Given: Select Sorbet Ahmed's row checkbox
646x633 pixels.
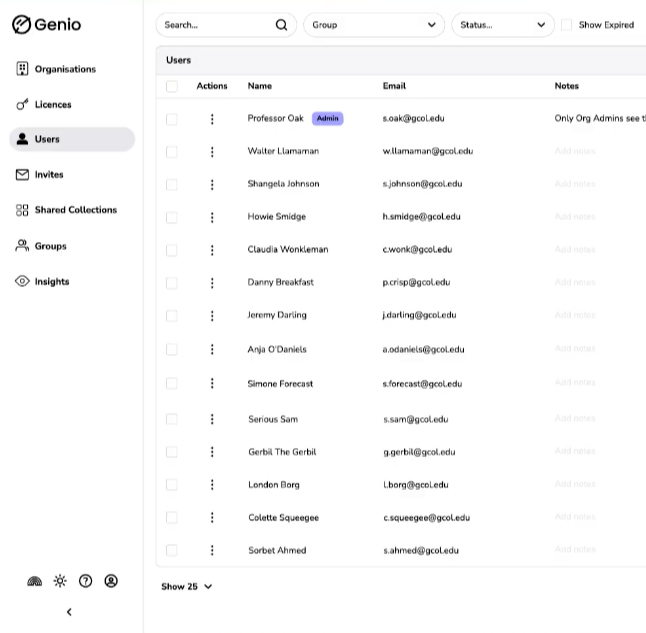Looking at the screenshot, I should coord(172,550).
